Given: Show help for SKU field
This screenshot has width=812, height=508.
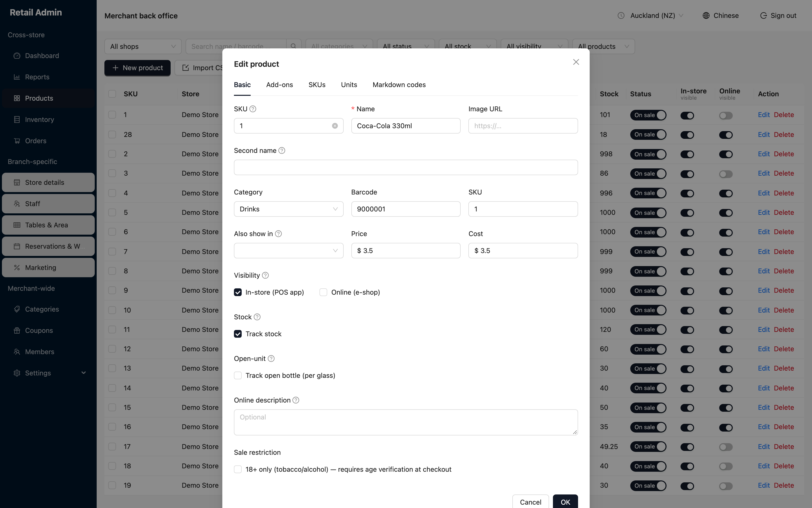Looking at the screenshot, I should [253, 109].
